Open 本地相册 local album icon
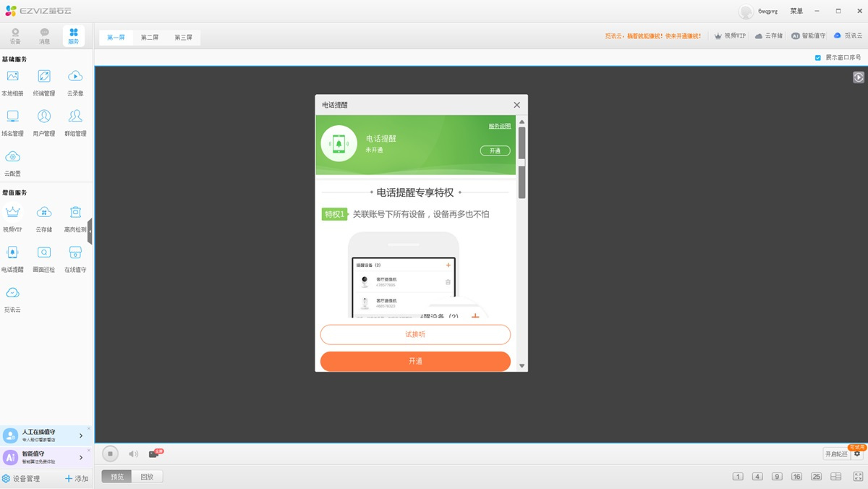Viewport: 868px width, 489px height. click(12, 77)
